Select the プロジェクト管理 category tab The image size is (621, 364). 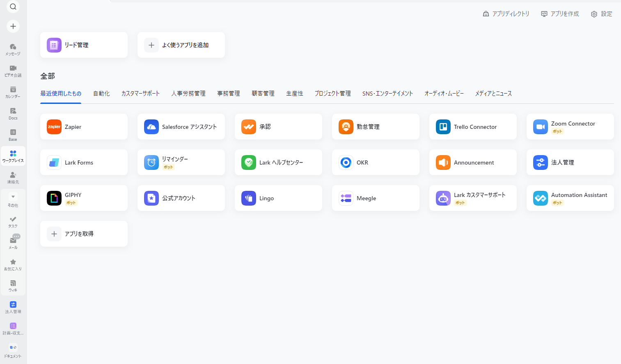[x=332, y=94]
